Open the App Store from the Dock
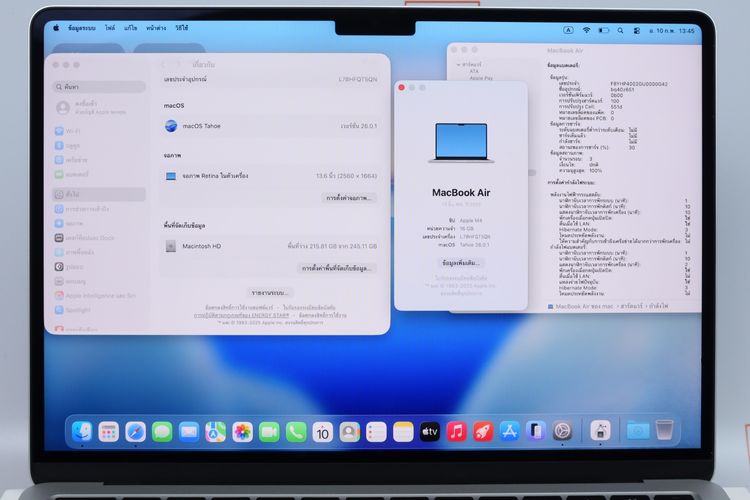750x500 pixels. pos(510,432)
